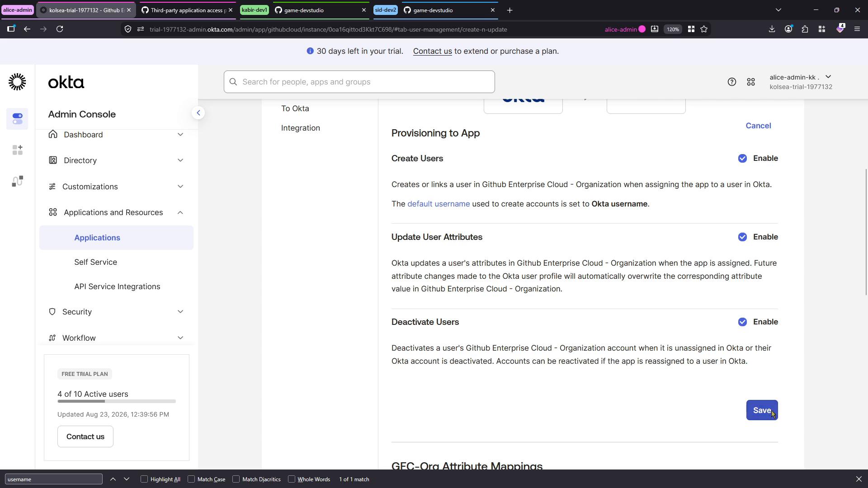Screen dimensions: 868x488
Task: Cancel the Provisioning to App edits
Action: click(758, 126)
